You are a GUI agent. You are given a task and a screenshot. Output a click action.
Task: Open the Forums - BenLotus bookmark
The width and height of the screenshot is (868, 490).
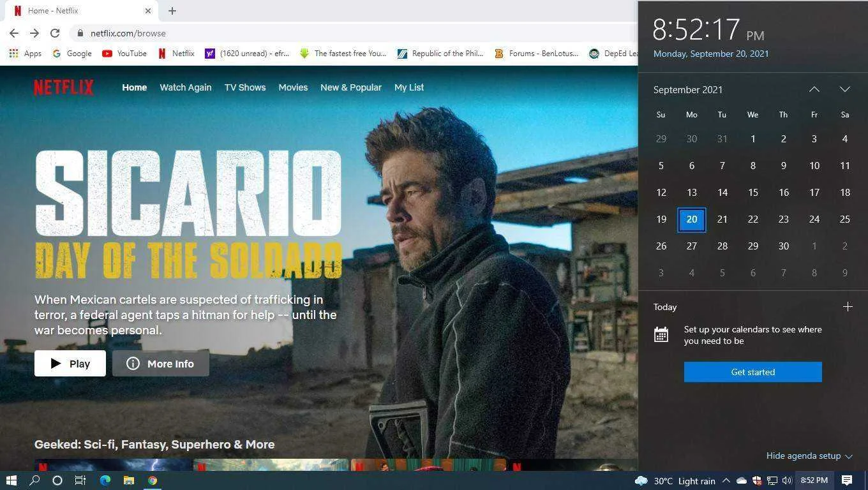(x=537, y=54)
